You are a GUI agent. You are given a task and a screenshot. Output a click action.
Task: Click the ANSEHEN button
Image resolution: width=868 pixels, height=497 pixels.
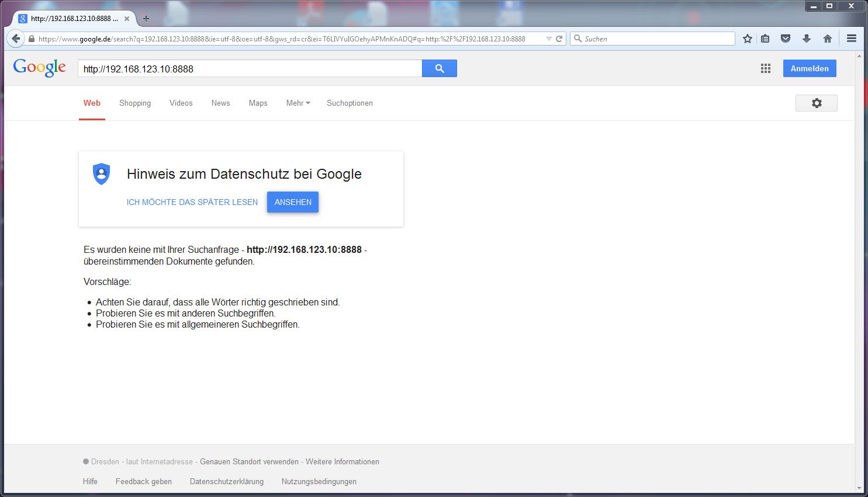pyautogui.click(x=293, y=202)
